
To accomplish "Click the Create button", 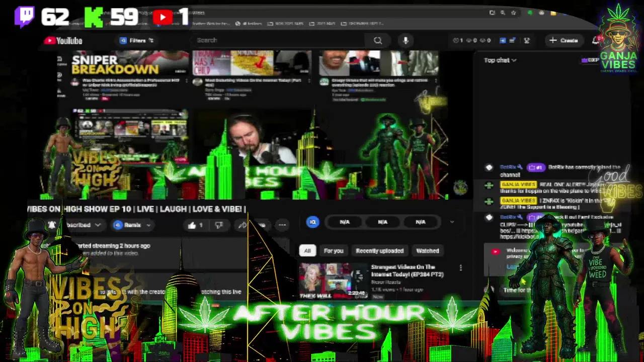I will [x=563, y=40].
